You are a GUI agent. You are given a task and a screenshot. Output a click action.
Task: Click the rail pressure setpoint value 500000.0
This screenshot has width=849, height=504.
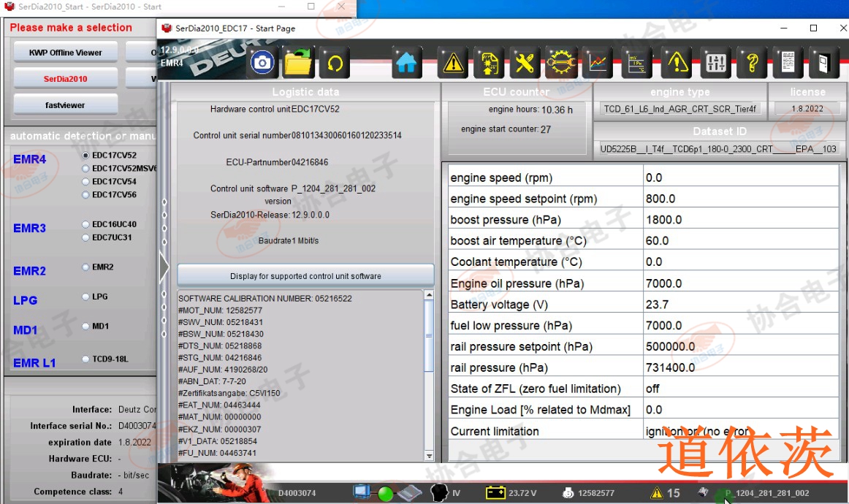click(x=670, y=346)
